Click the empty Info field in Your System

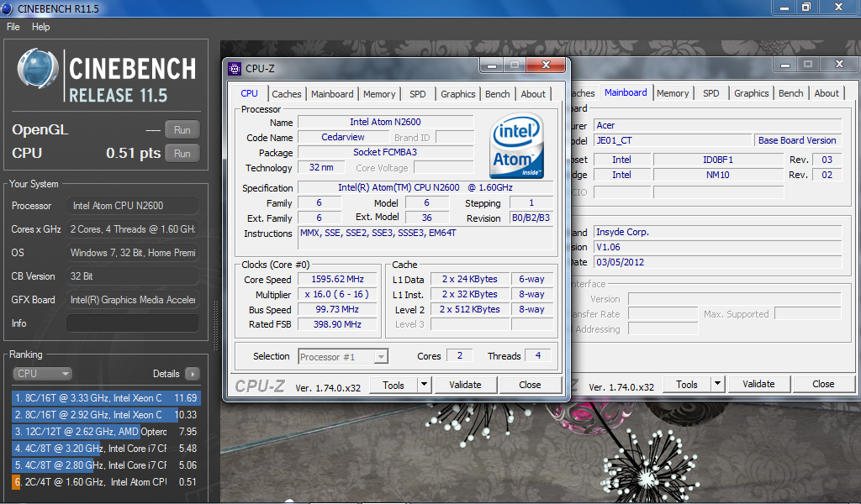click(x=132, y=323)
